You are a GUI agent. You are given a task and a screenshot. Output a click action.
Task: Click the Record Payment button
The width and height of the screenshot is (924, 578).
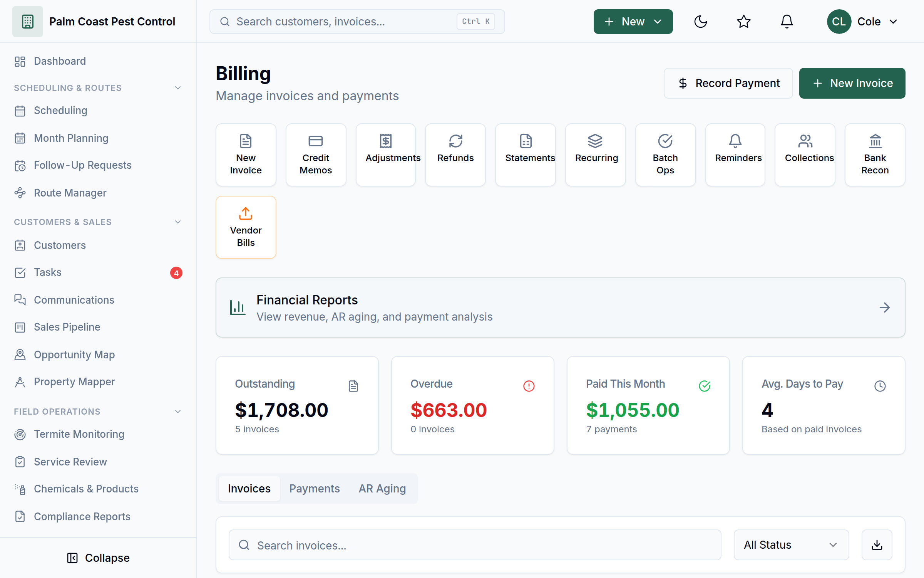728,83
